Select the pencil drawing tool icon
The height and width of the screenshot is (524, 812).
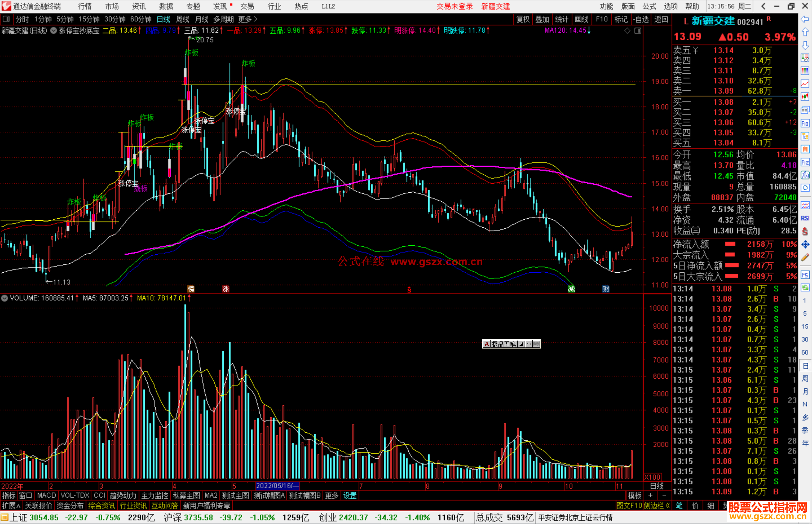coord(805,258)
